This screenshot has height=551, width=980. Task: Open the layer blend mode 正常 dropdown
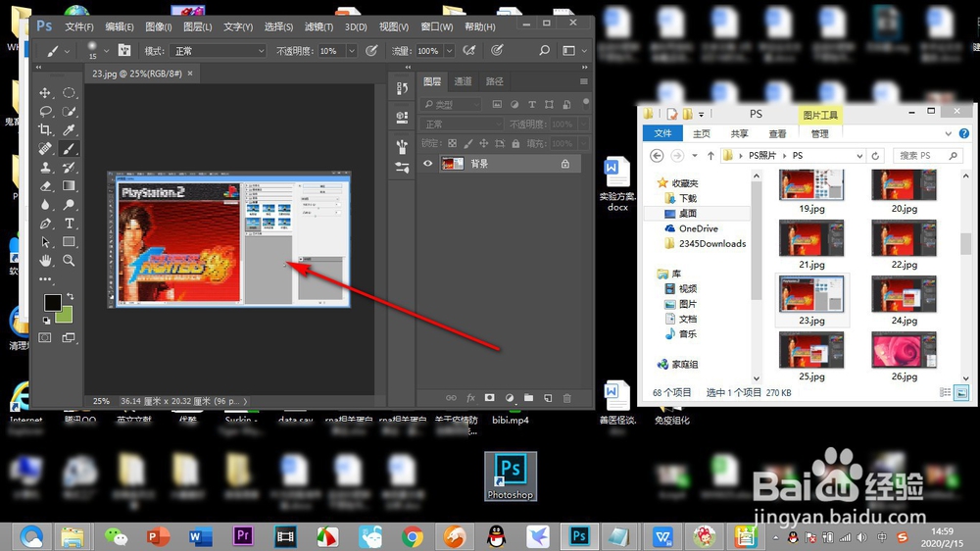(462, 124)
